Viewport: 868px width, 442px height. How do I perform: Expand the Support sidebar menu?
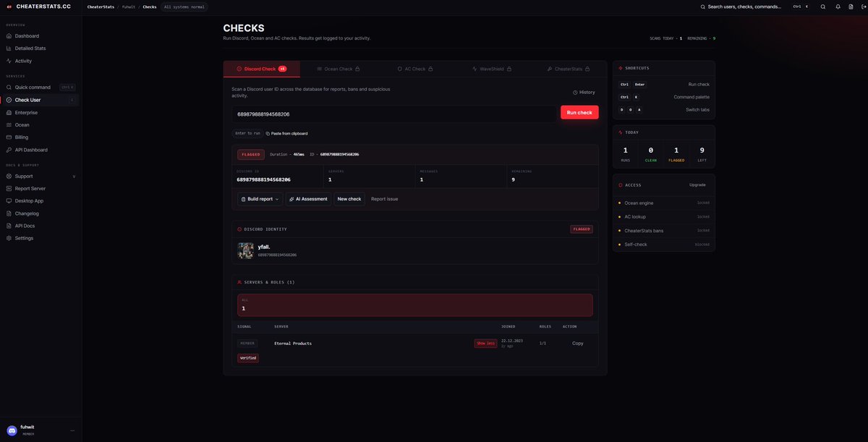point(41,176)
